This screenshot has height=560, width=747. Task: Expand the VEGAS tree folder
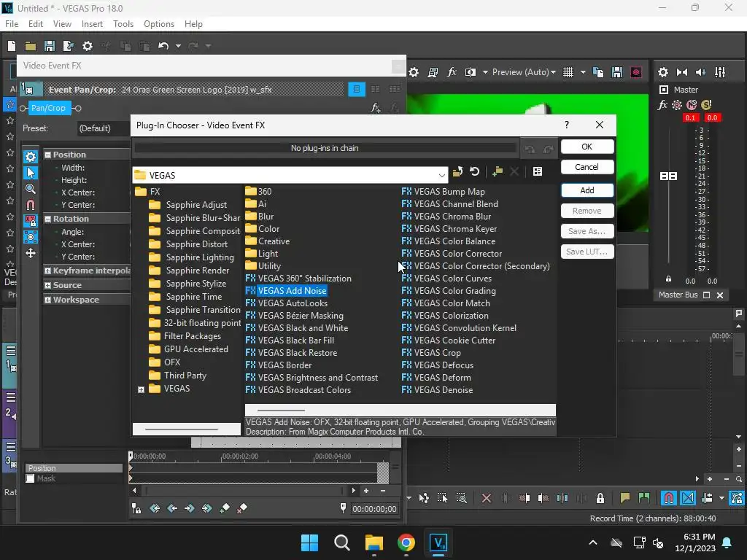point(141,389)
